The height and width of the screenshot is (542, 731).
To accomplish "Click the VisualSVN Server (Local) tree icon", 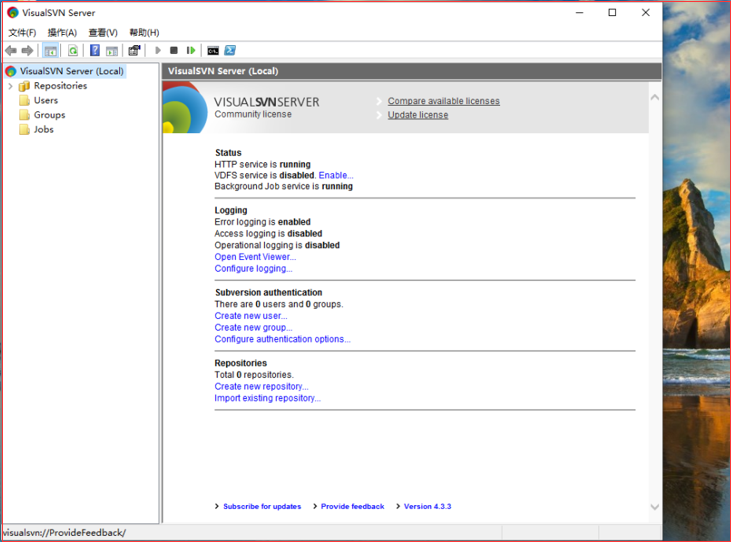I will tap(11, 71).
